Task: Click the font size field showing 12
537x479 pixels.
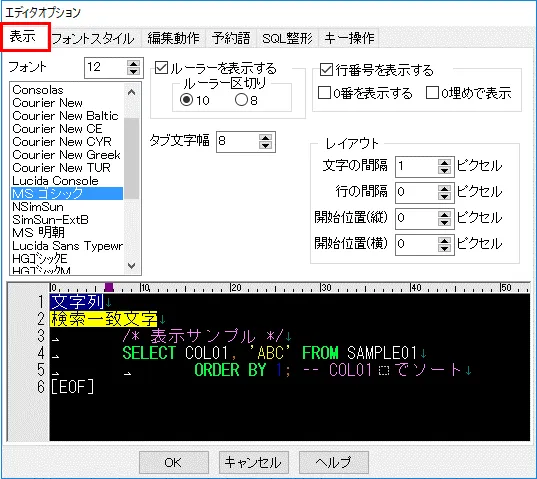Action: point(106,67)
